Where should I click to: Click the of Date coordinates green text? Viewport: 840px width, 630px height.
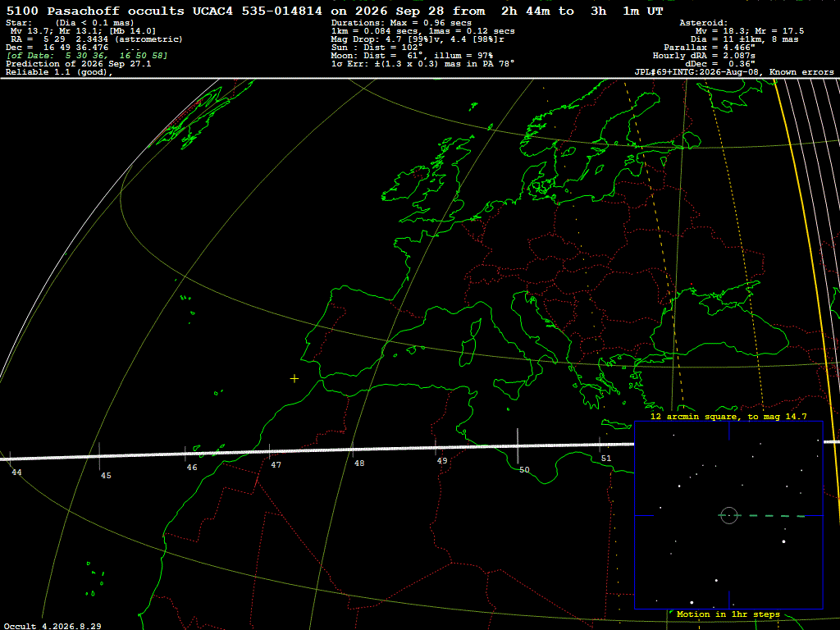coord(87,56)
